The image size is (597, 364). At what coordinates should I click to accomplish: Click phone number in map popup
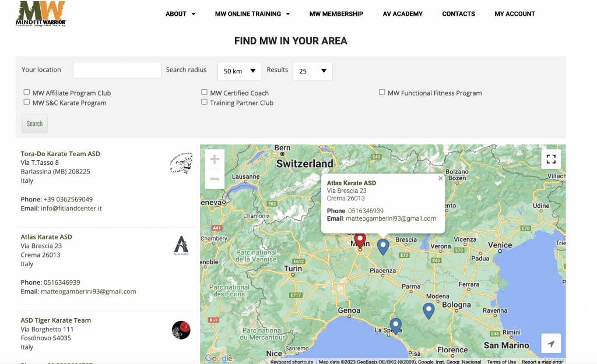click(366, 211)
